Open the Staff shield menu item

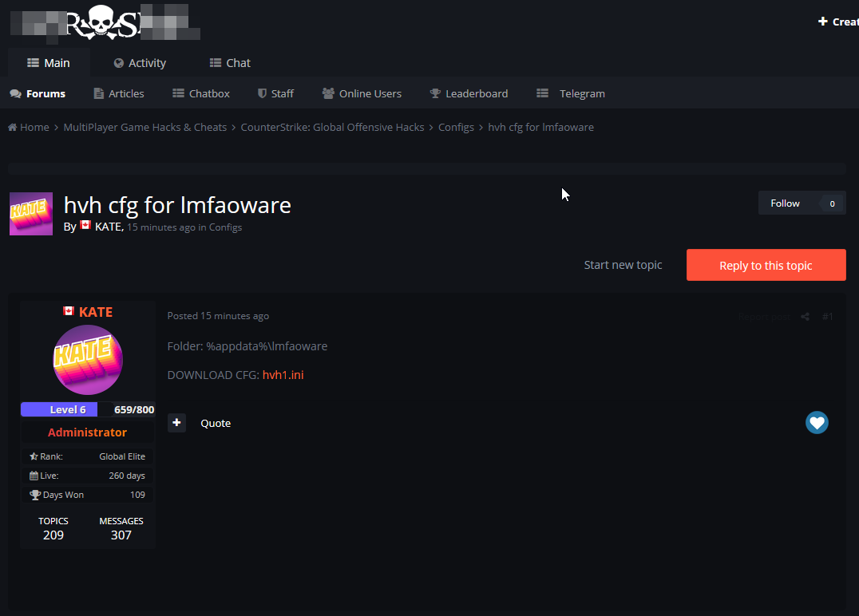pyautogui.click(x=275, y=93)
